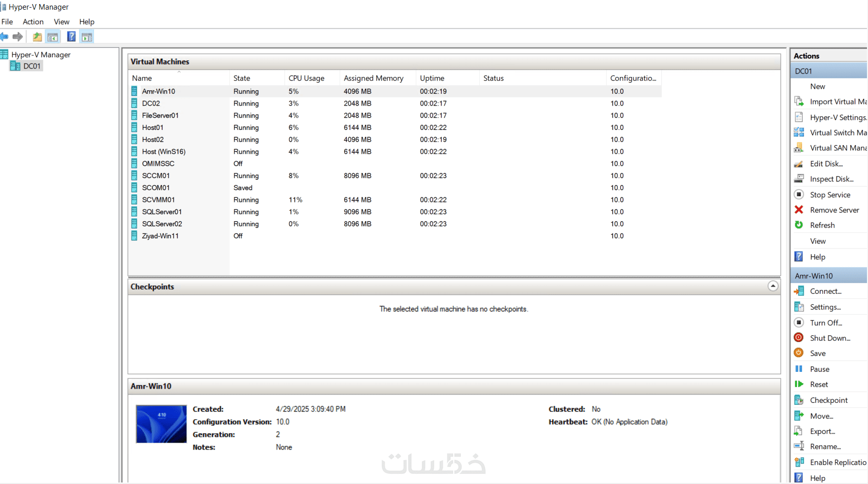The width and height of the screenshot is (868, 484).
Task: Click the Stop Service action icon
Action: click(799, 194)
